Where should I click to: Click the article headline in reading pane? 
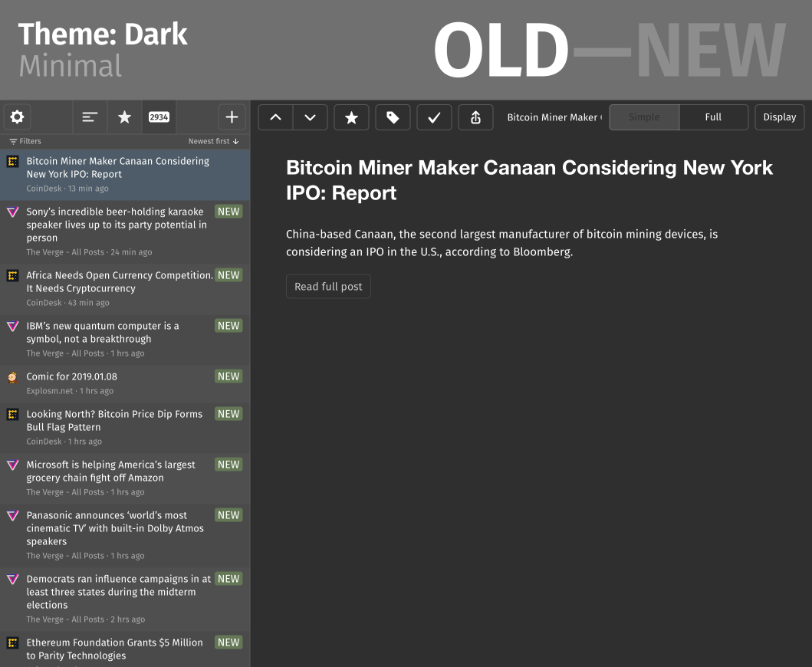point(529,180)
